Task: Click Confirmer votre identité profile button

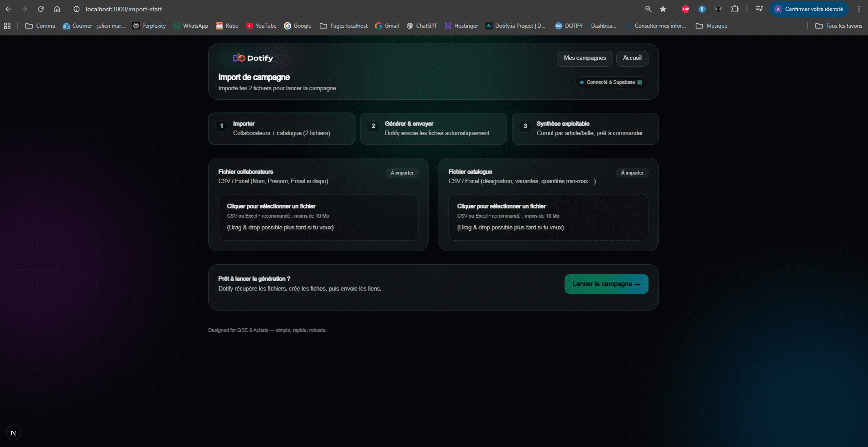Action: 809,9
